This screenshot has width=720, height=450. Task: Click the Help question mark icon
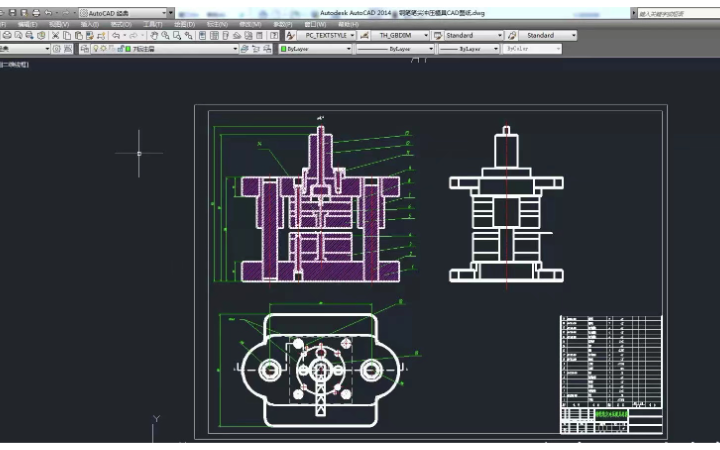pos(274,35)
